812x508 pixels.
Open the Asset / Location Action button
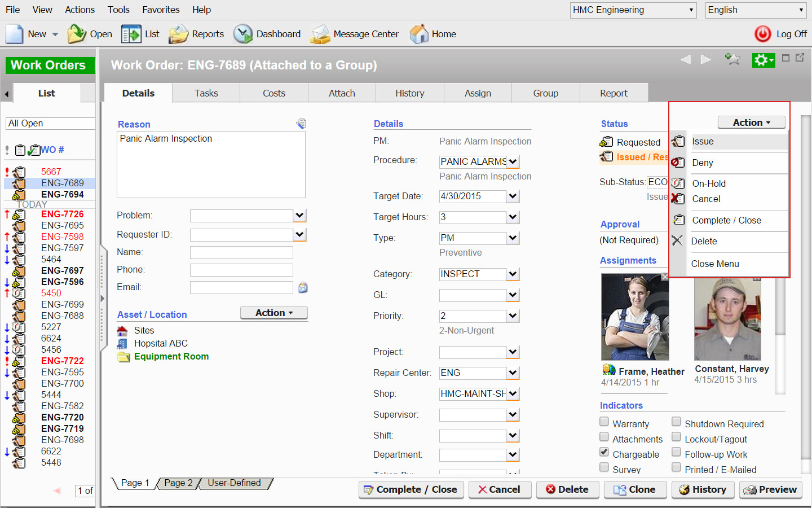click(x=274, y=313)
